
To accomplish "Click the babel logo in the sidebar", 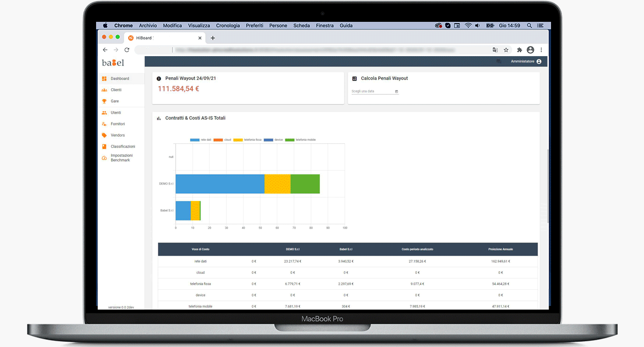I will pos(113,63).
